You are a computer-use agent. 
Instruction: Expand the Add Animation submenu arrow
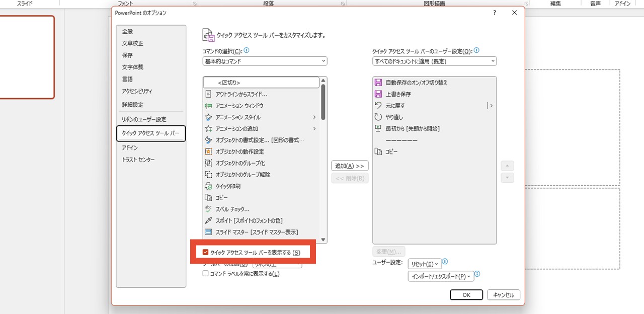pos(314,129)
